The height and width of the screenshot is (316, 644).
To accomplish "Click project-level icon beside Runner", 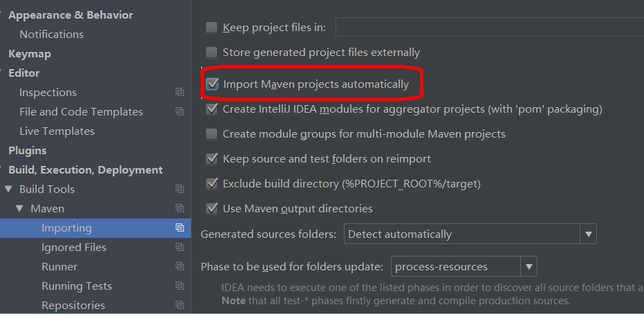I will coord(179,267).
